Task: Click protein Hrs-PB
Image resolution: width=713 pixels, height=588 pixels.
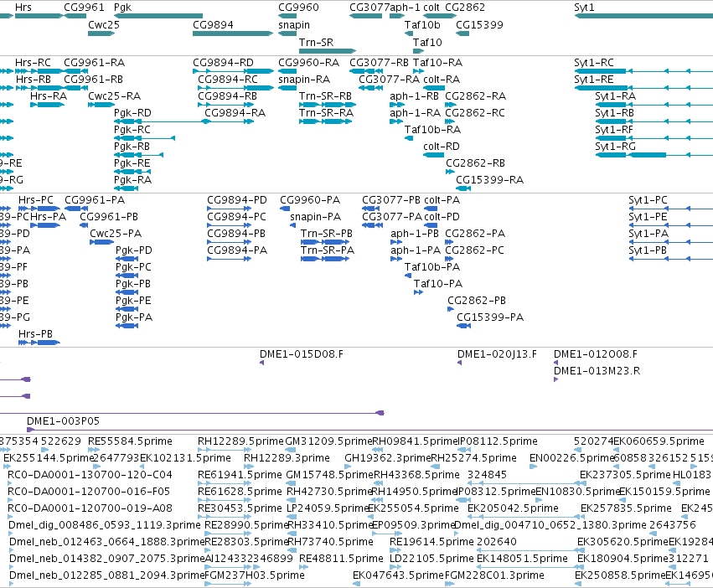Action: point(35,334)
